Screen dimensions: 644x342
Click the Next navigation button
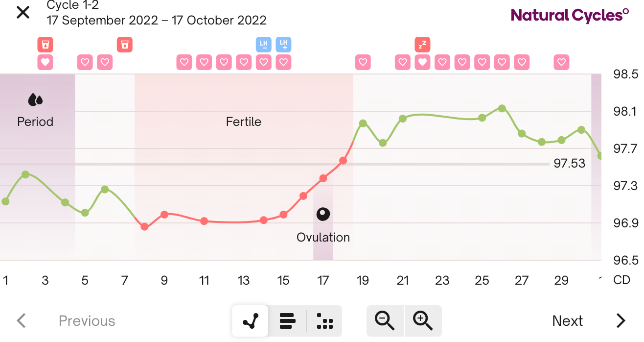(567, 321)
